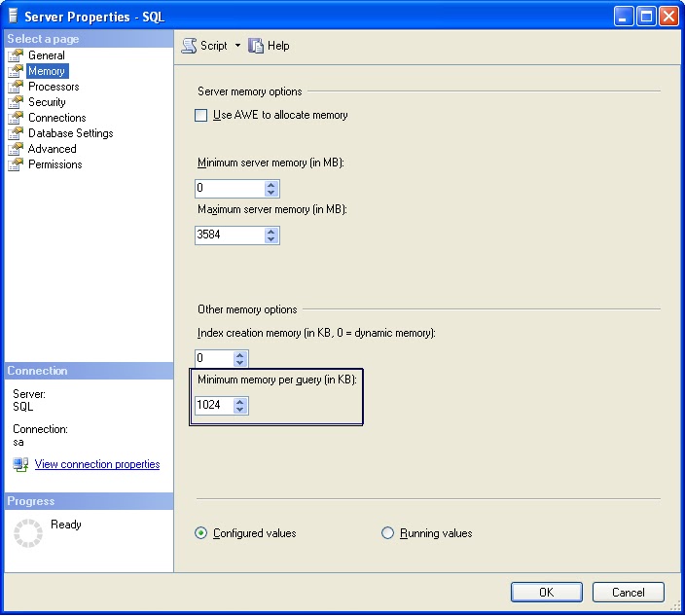Click the server name 'SQL' text
Image resolution: width=685 pixels, height=616 pixels.
click(x=23, y=407)
